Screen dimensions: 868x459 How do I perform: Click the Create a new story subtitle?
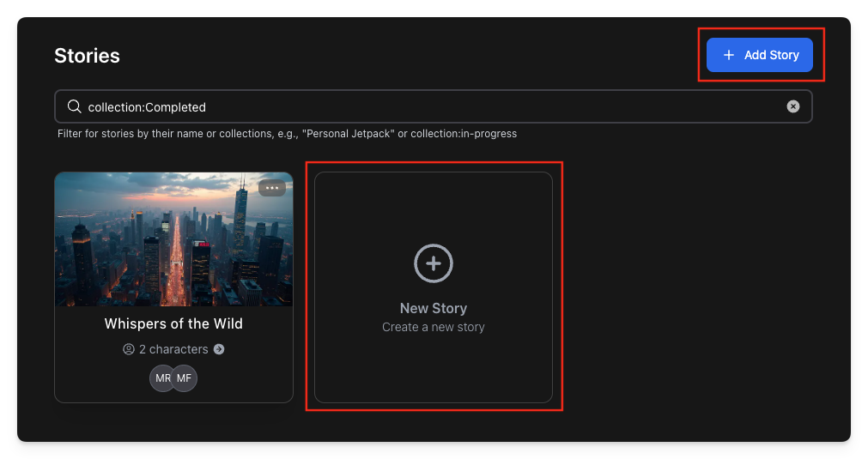tap(434, 327)
